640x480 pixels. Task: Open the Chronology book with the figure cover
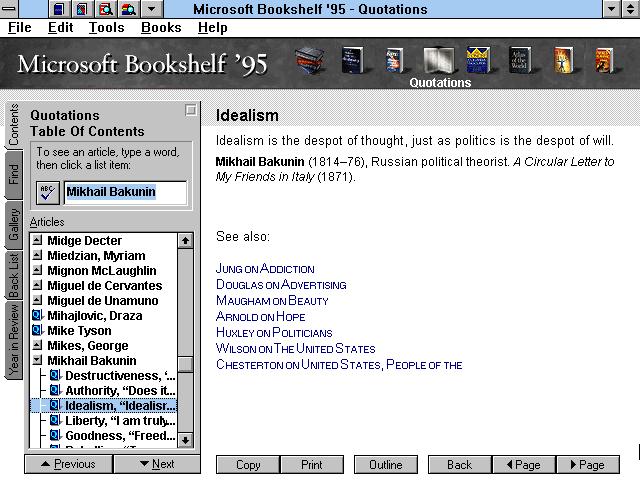tap(563, 60)
